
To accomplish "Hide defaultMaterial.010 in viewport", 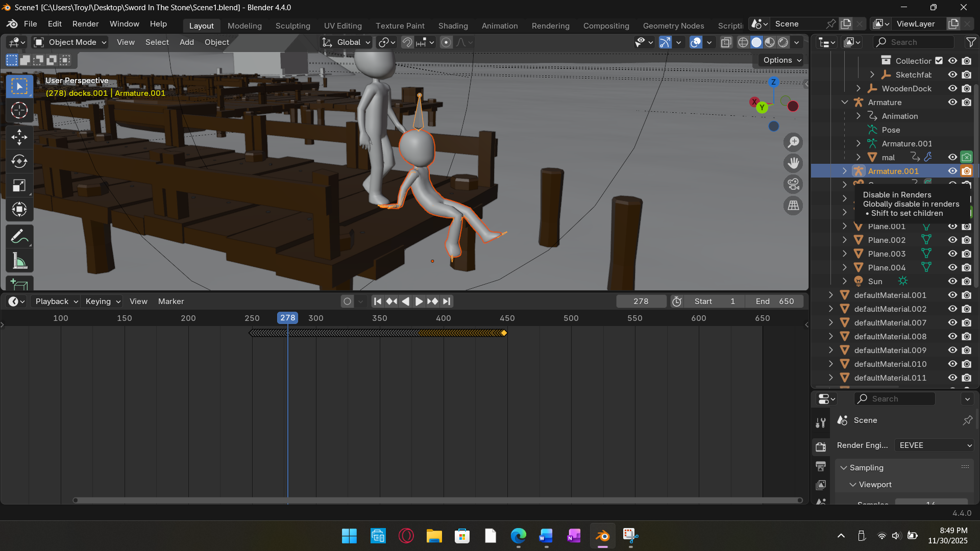I will click(x=952, y=364).
